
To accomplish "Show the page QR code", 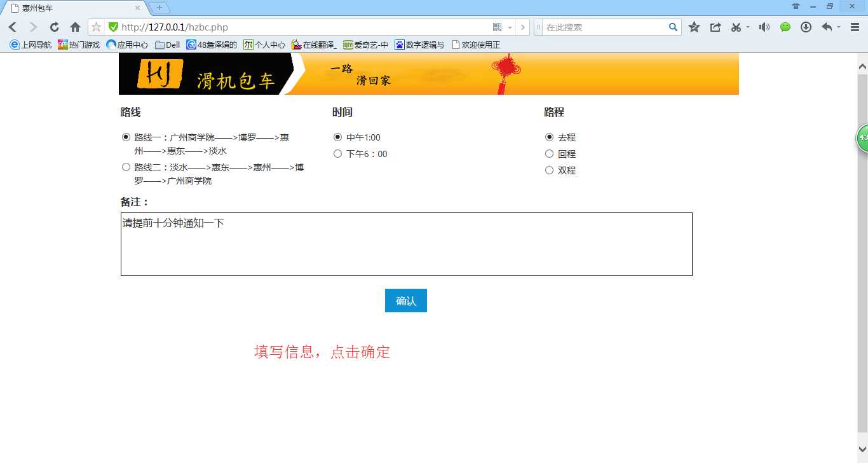I will point(498,27).
